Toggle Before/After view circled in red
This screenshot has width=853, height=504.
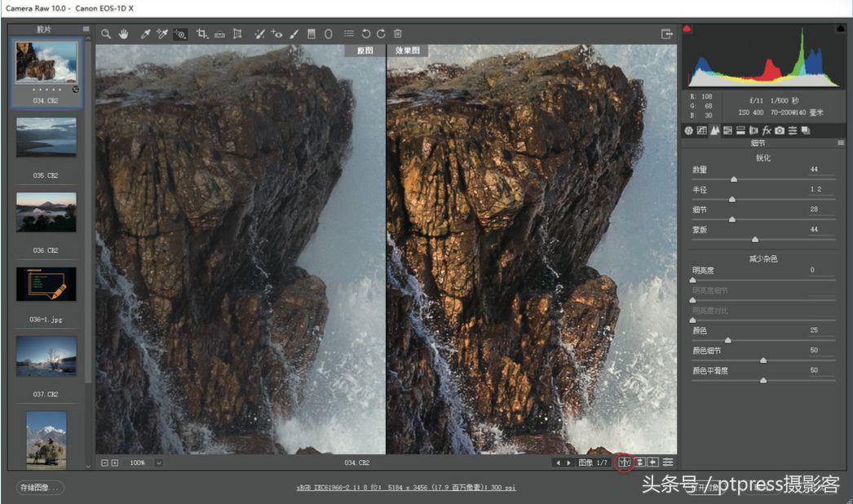pyautogui.click(x=625, y=462)
